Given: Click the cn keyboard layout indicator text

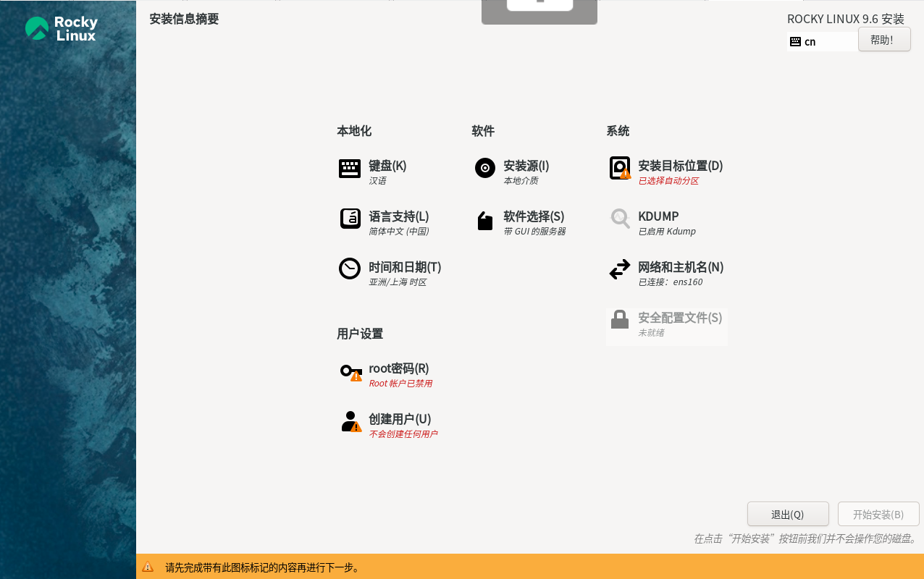Looking at the screenshot, I should click(x=810, y=42).
